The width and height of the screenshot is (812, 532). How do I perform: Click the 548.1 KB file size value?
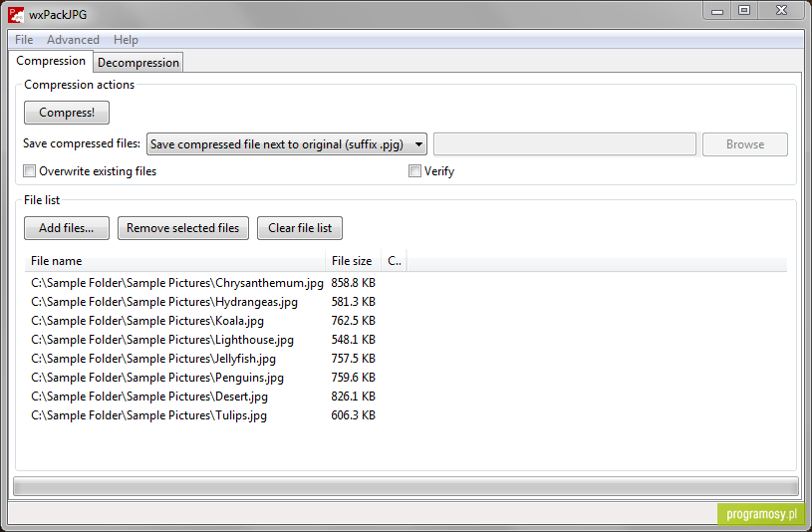(x=353, y=340)
